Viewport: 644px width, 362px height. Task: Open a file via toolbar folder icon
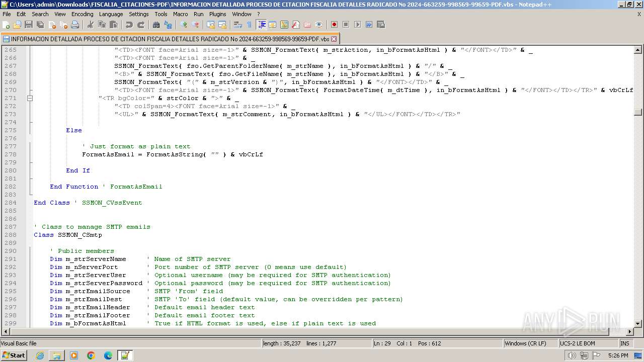point(17,25)
